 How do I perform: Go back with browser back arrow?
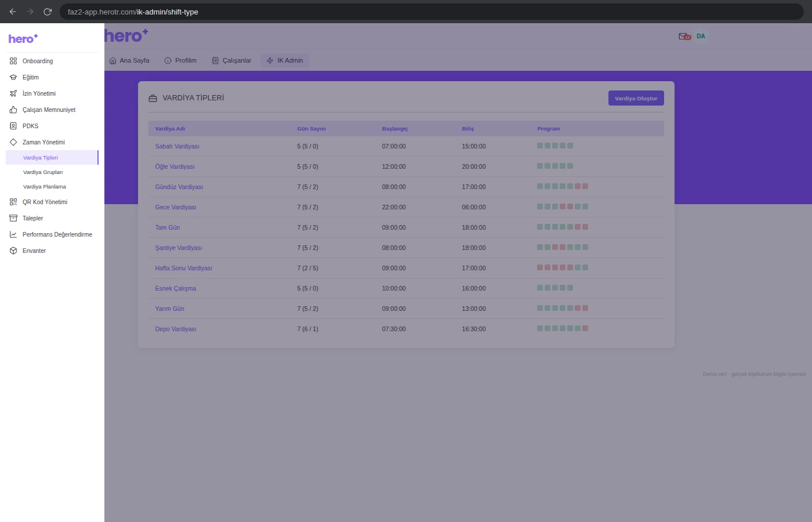tap(13, 12)
